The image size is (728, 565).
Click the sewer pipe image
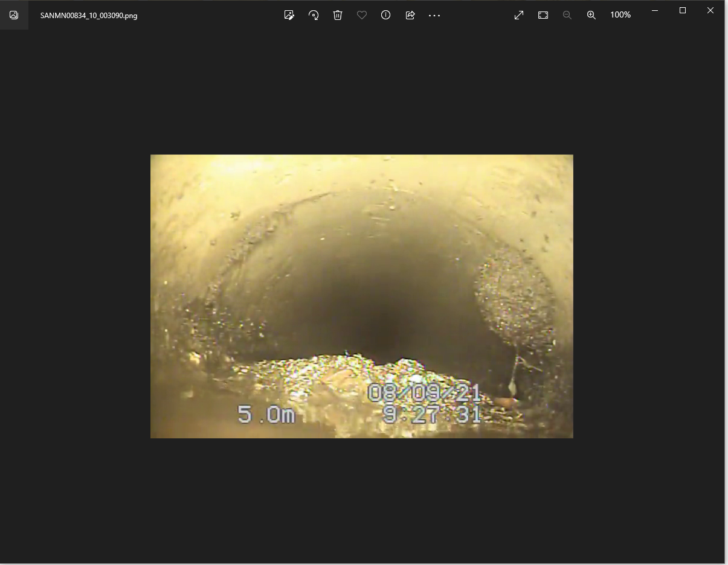click(362, 296)
